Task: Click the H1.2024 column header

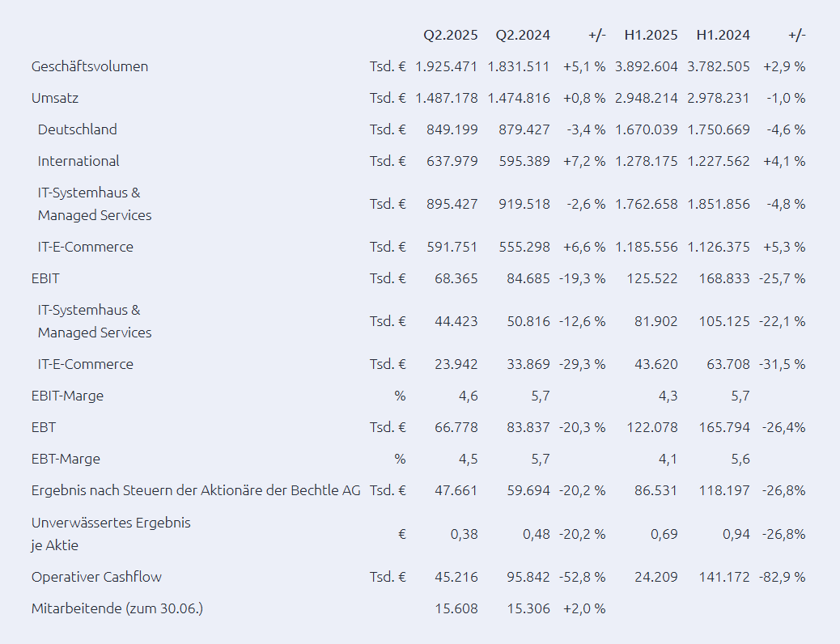Action: (723, 35)
